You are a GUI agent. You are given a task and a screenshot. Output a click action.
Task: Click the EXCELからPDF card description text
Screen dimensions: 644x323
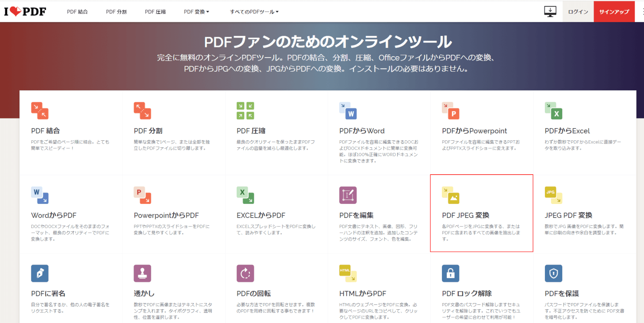click(x=276, y=230)
